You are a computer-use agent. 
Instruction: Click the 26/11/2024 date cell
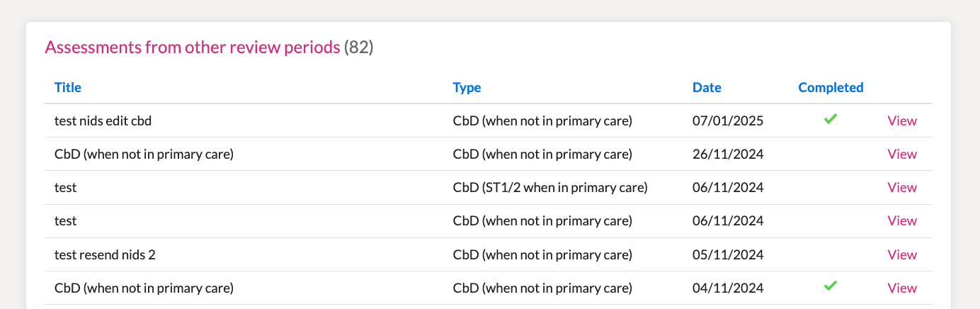point(728,154)
